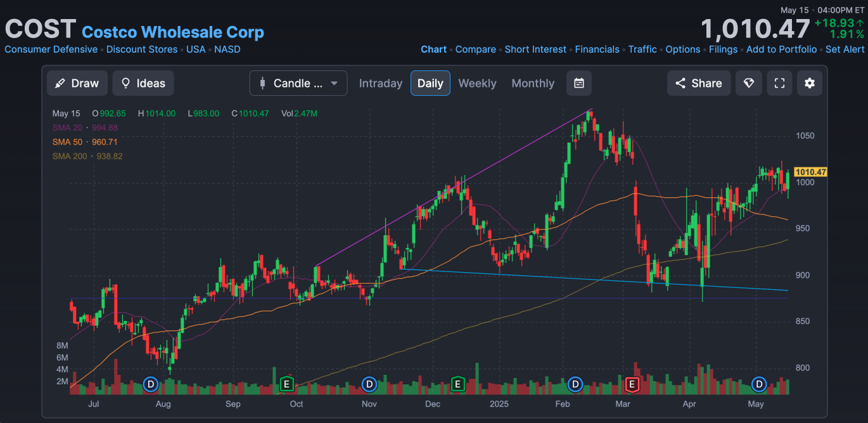Click the Jul label on the time axis
Viewport: 868px width, 423px height.
pyautogui.click(x=93, y=404)
